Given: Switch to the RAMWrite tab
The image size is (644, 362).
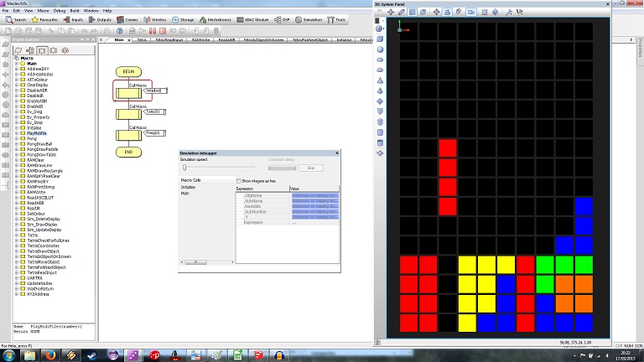Looking at the screenshot, I should [201, 40].
